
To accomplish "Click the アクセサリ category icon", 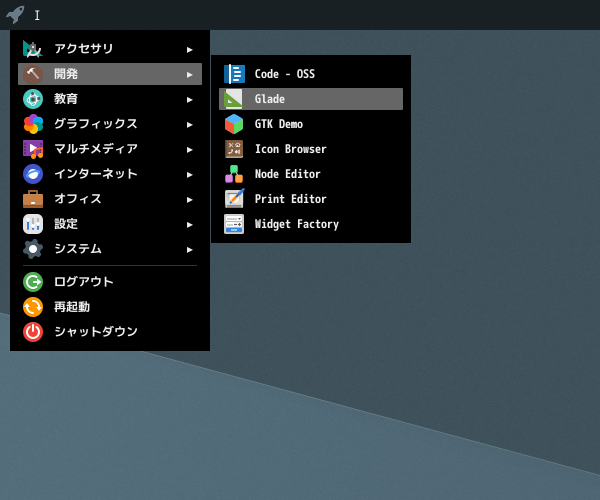I will pos(33,49).
